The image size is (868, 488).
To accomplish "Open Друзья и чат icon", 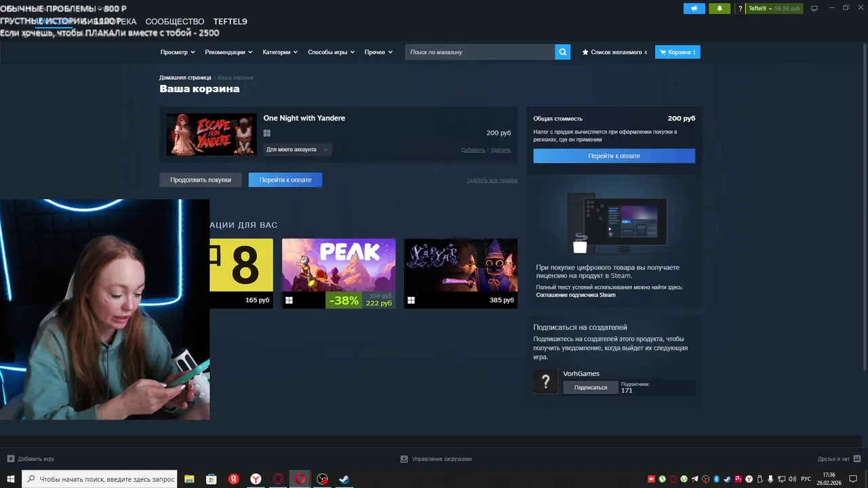I will tap(857, 459).
